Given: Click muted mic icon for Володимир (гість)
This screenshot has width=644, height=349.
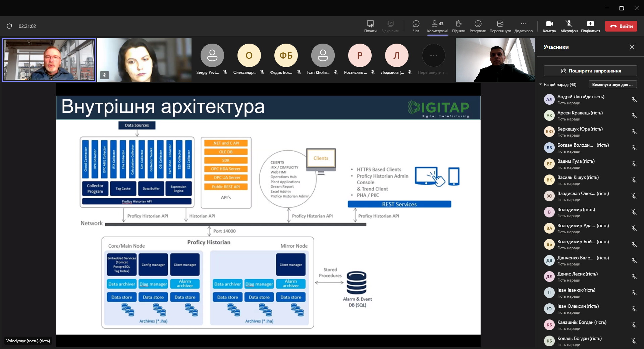Looking at the screenshot, I should click(634, 212).
